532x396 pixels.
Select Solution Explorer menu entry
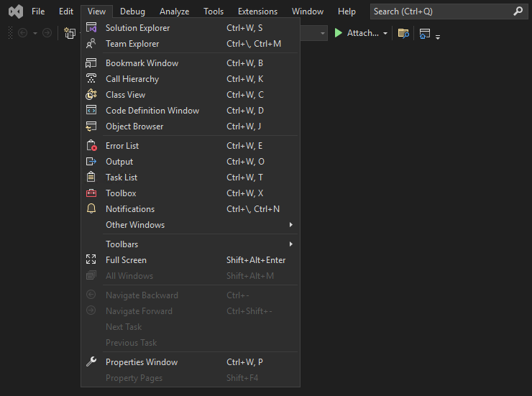pyautogui.click(x=191, y=28)
